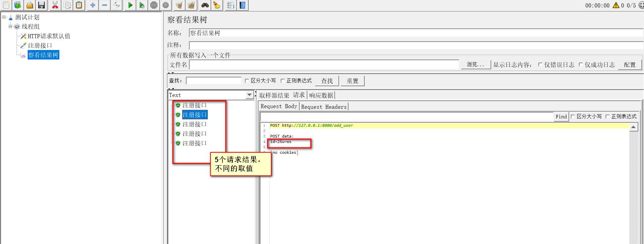Open the Text renderer dropdown

(x=249, y=95)
